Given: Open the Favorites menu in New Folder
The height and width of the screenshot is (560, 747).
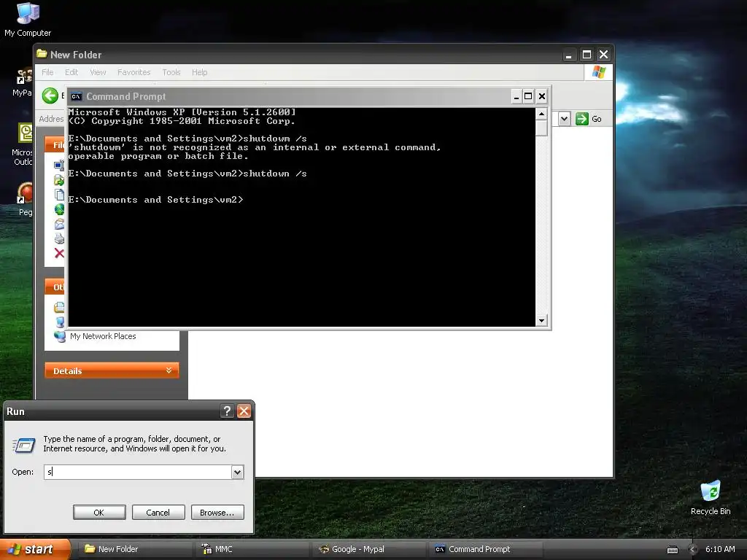Looking at the screenshot, I should (x=134, y=72).
